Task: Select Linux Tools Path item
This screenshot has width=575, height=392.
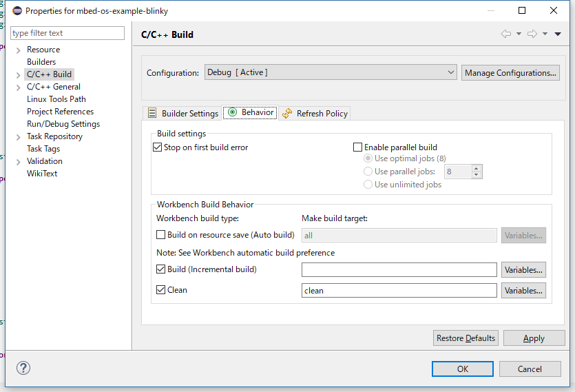Action: pyautogui.click(x=56, y=99)
